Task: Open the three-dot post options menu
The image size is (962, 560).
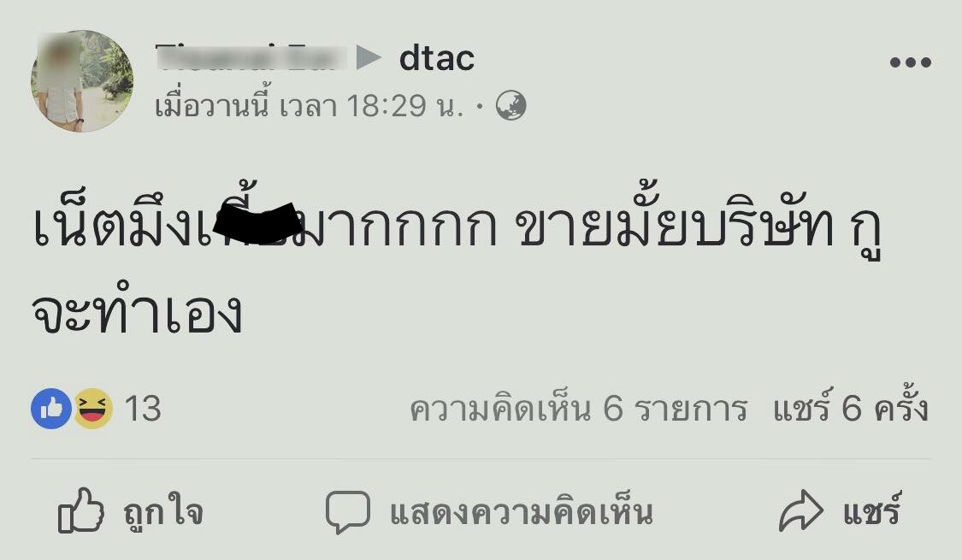Action: tap(911, 62)
